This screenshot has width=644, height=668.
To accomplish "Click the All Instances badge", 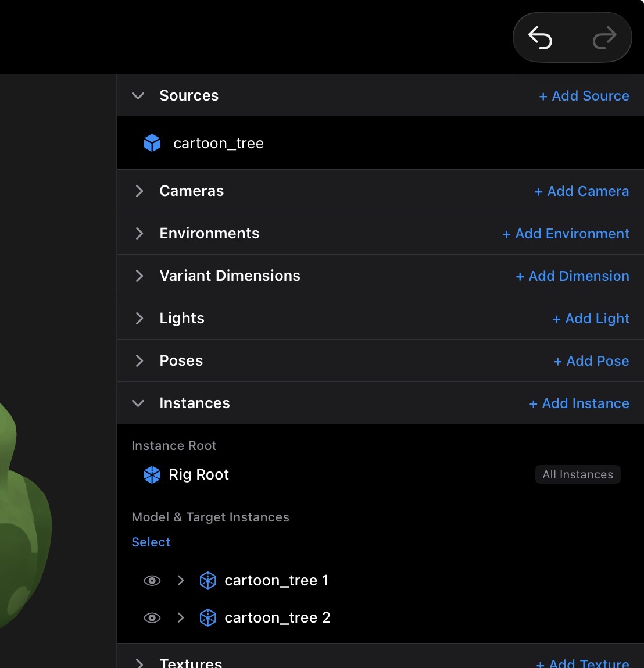I will pyautogui.click(x=578, y=474).
